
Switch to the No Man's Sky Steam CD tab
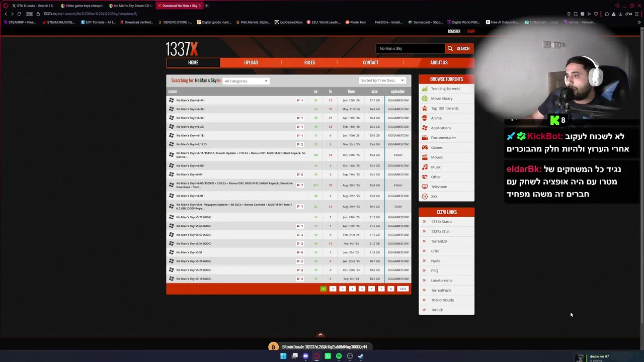coord(130,6)
